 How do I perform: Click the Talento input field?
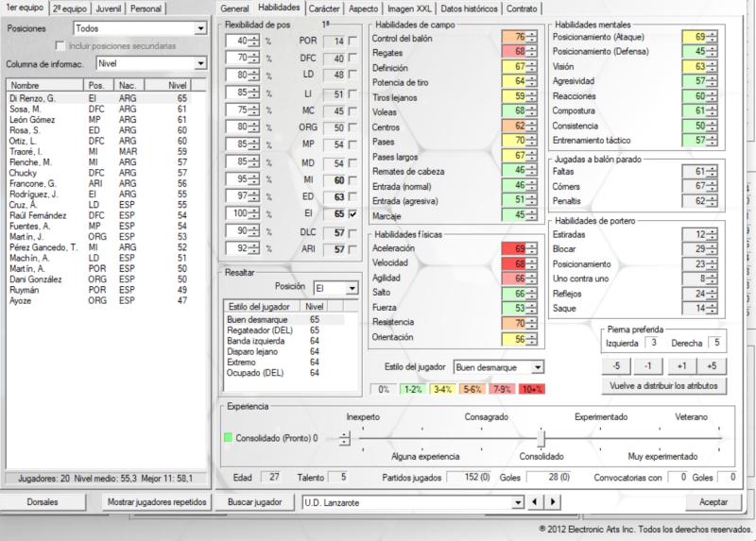338,477
